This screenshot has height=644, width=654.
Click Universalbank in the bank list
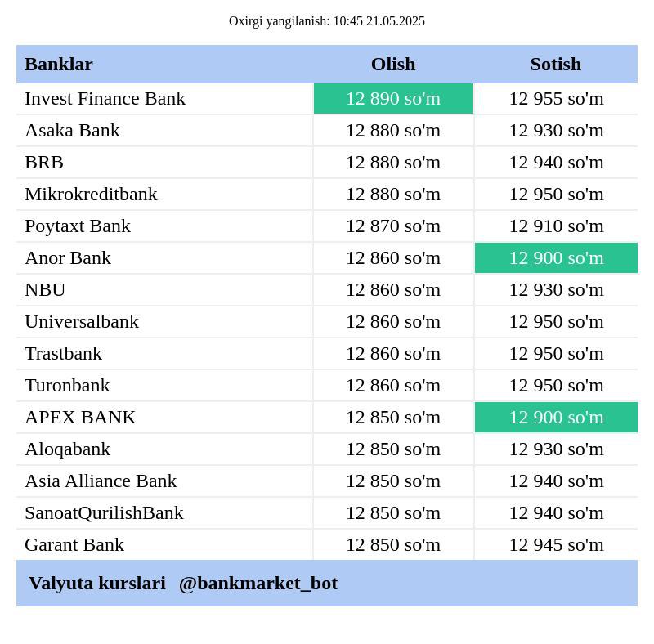click(x=81, y=322)
